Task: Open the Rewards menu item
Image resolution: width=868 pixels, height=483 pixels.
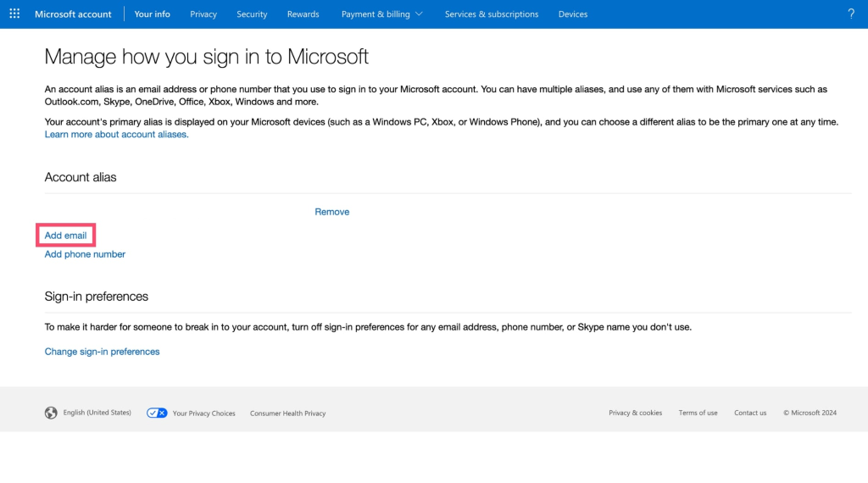Action: (303, 14)
